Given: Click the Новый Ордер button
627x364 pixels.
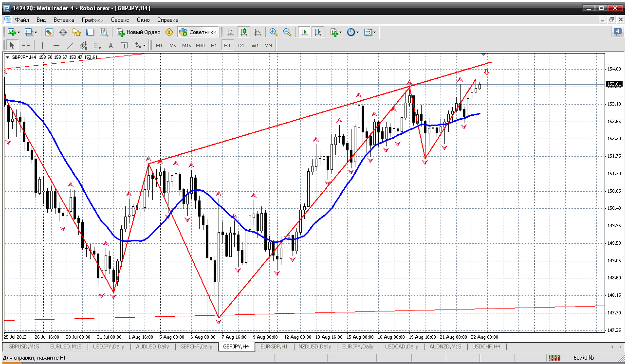Looking at the screenshot, I should pyautogui.click(x=139, y=32).
